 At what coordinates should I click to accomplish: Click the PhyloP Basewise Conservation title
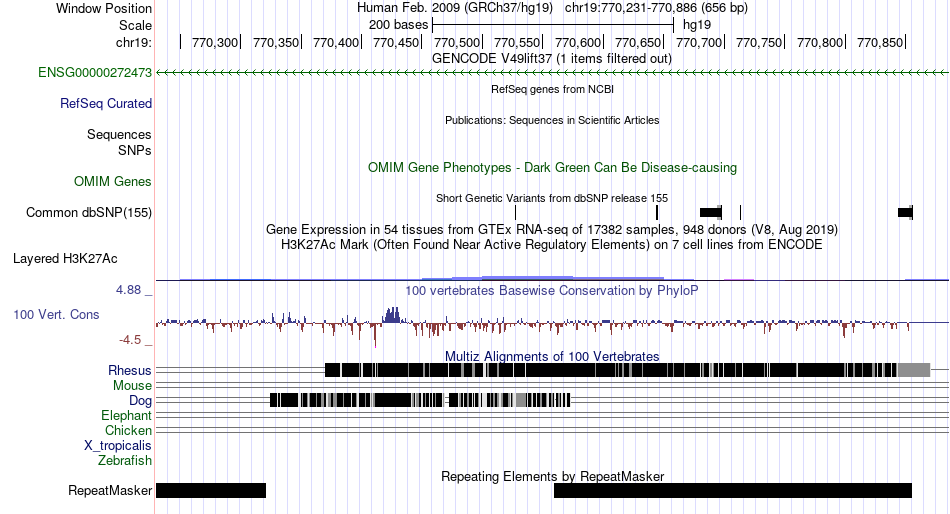pos(552,290)
